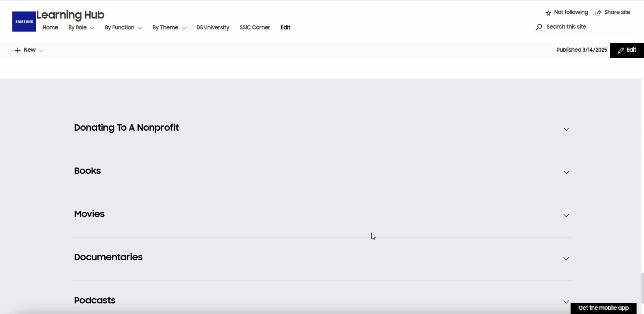Expand the Books section chevron
This screenshot has width=644, height=314.
(566, 172)
